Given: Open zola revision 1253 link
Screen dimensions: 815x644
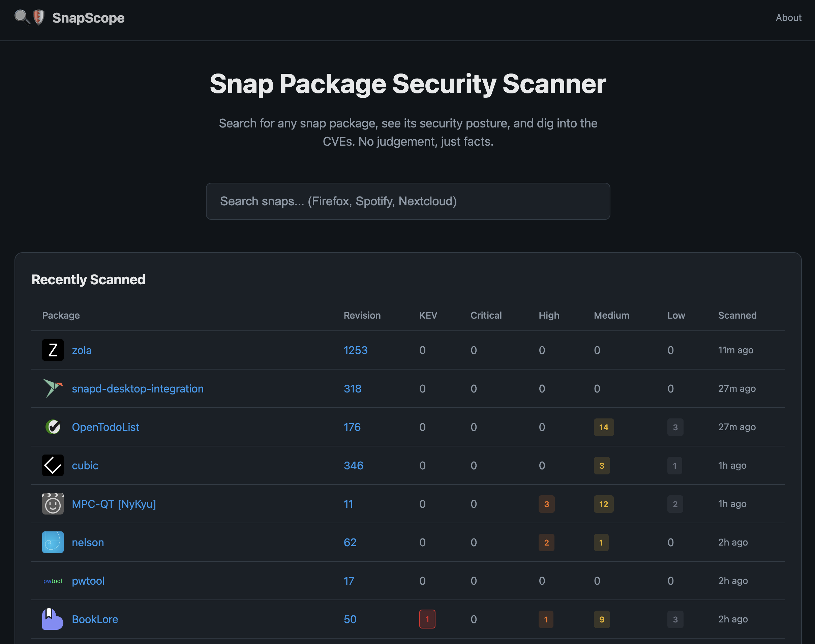Looking at the screenshot, I should [x=356, y=350].
